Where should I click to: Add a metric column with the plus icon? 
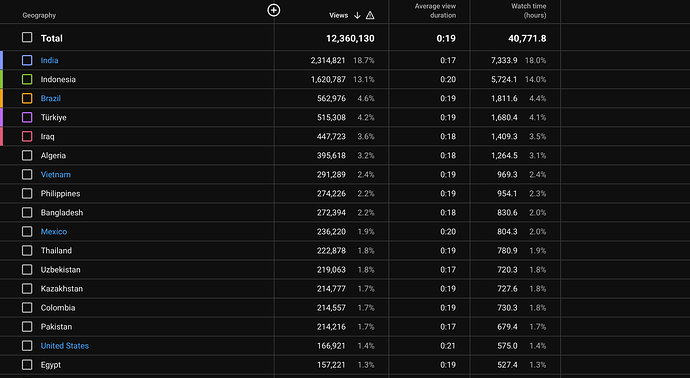tap(274, 10)
